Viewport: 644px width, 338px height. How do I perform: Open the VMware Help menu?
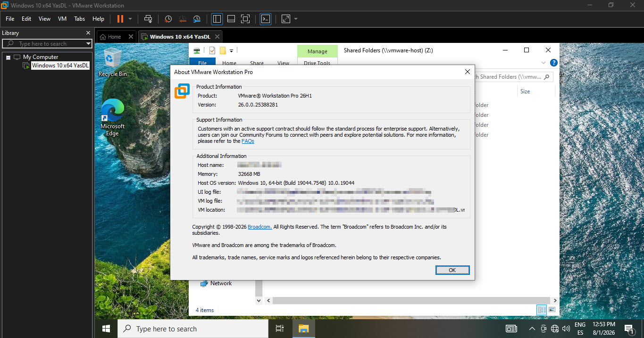click(98, 19)
